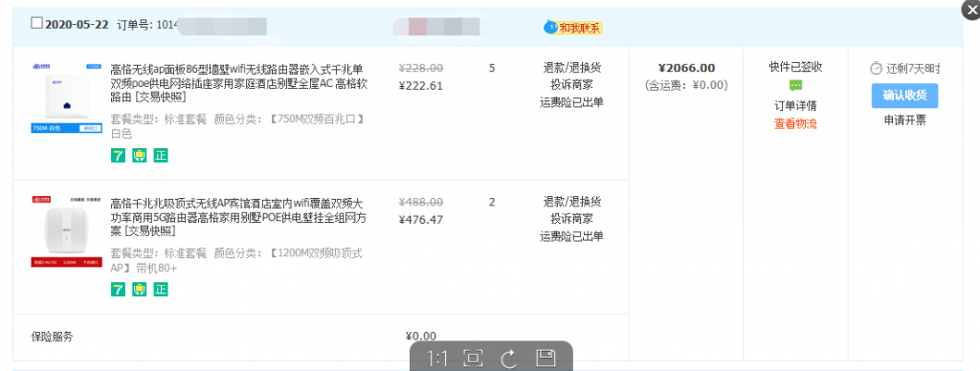Click the struck-through price ¥228.00
This screenshot has height=371, width=980.
tap(421, 68)
